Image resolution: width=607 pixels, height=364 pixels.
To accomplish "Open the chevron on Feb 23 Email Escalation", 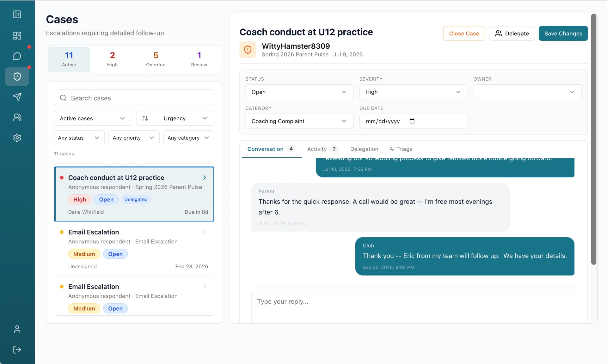I will point(205,232).
